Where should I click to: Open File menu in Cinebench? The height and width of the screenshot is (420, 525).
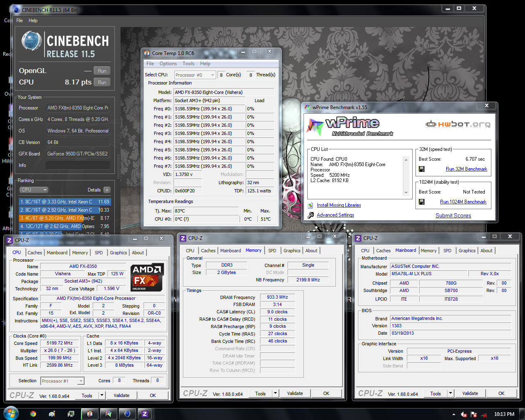coord(20,21)
